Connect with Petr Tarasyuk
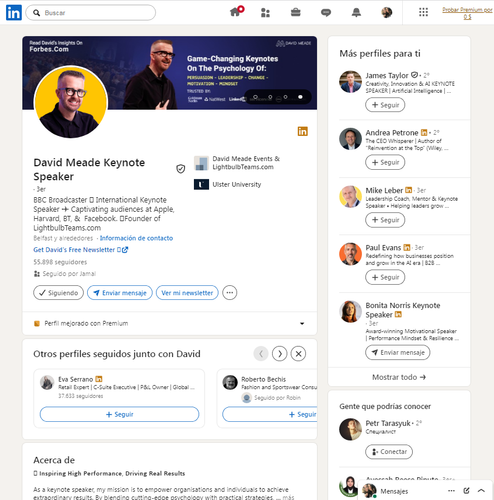 (389, 452)
